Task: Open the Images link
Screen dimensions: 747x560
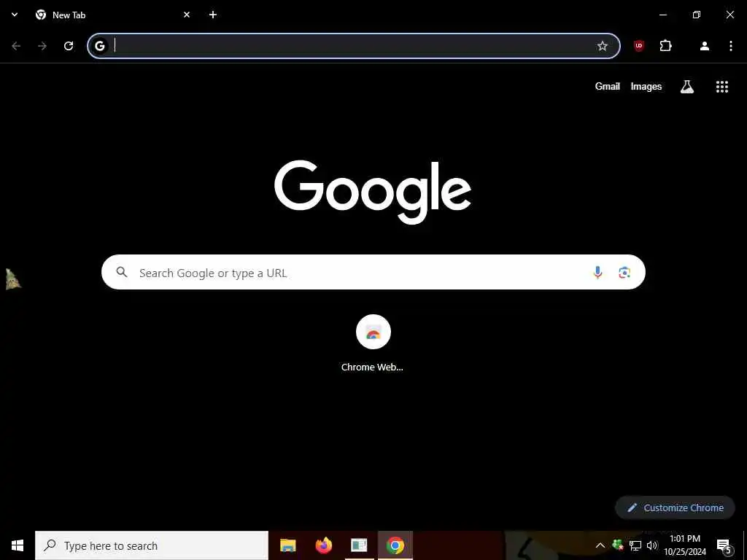Action: pyautogui.click(x=646, y=86)
